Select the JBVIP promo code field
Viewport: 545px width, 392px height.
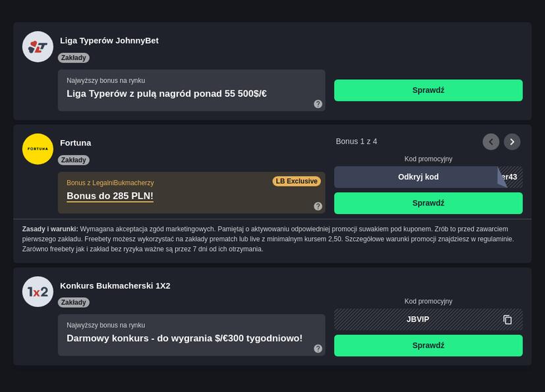coord(428,320)
